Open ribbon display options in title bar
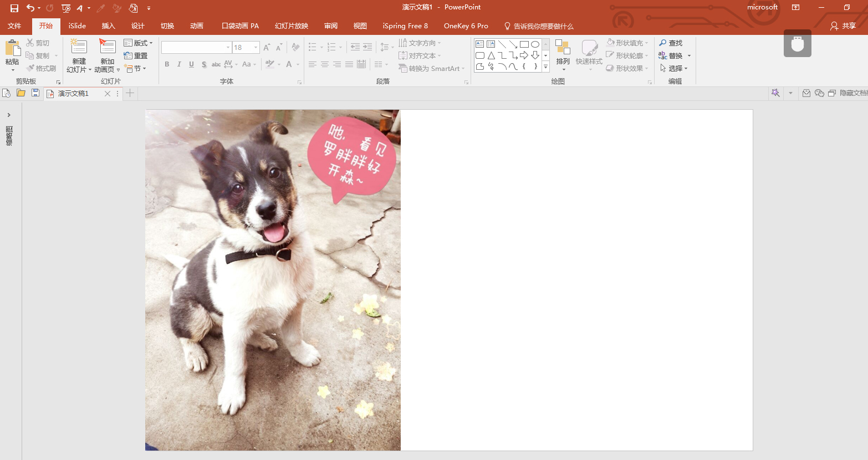 click(x=795, y=7)
